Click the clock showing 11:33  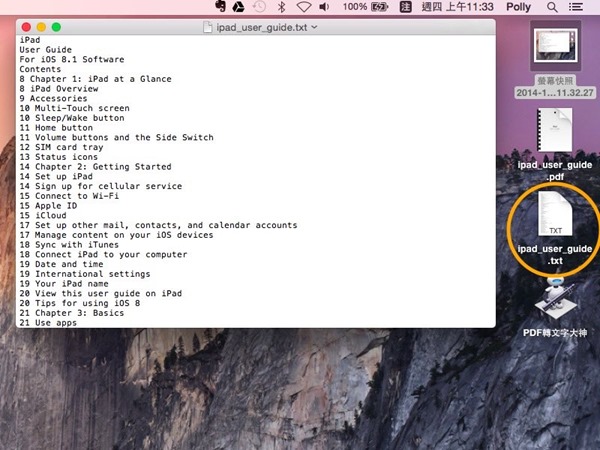(457, 7)
